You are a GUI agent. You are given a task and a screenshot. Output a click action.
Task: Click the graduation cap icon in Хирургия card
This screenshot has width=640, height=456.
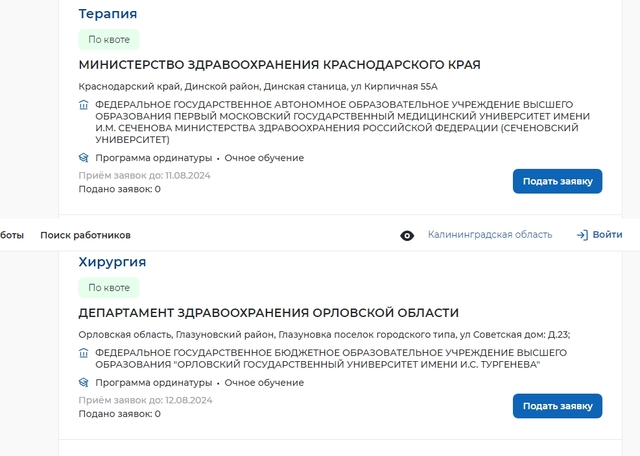click(x=84, y=383)
